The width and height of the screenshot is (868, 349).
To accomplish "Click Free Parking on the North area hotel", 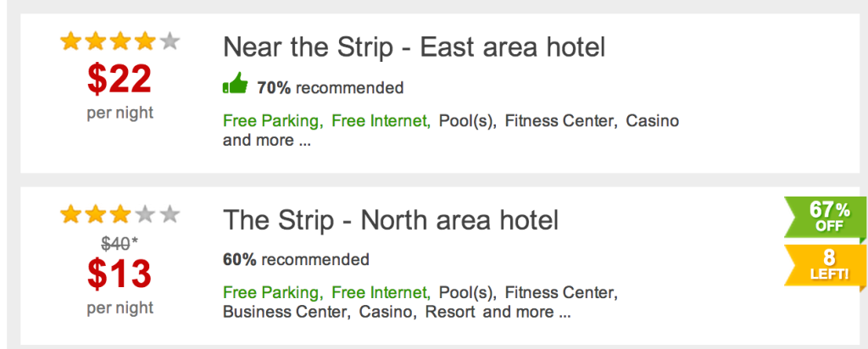I will tap(273, 292).
